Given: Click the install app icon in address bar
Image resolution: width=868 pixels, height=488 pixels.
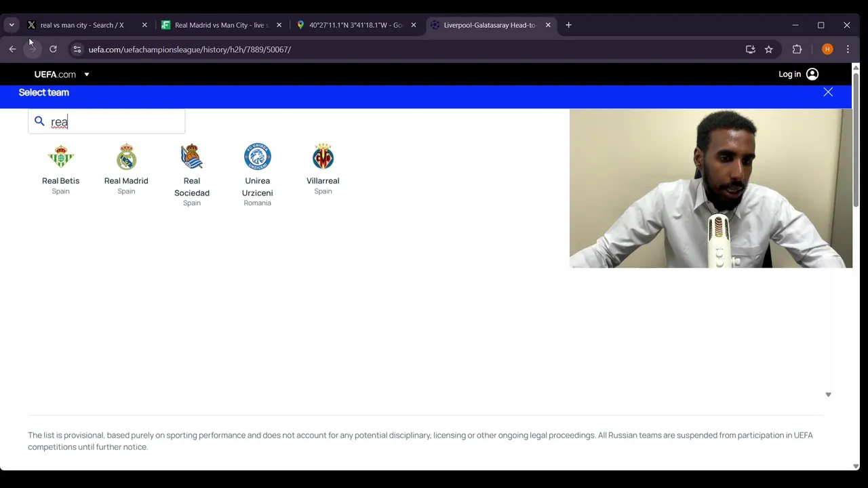Looking at the screenshot, I should (x=750, y=49).
